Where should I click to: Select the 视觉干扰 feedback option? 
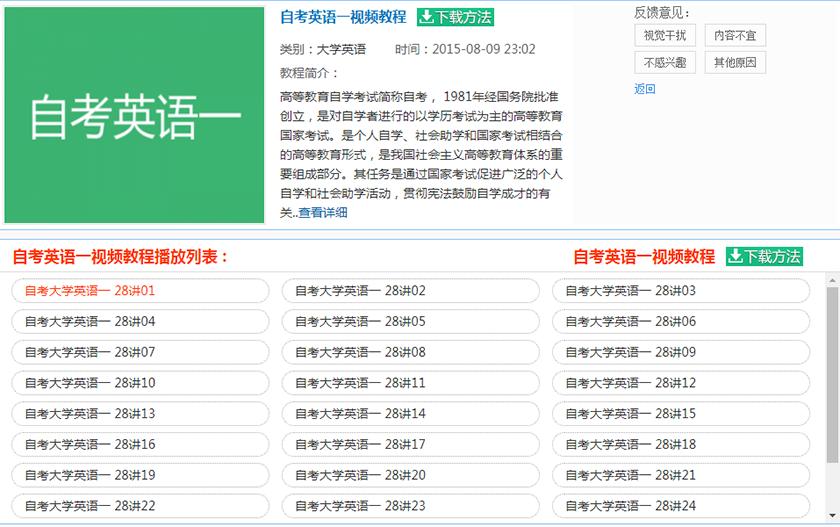[665, 35]
